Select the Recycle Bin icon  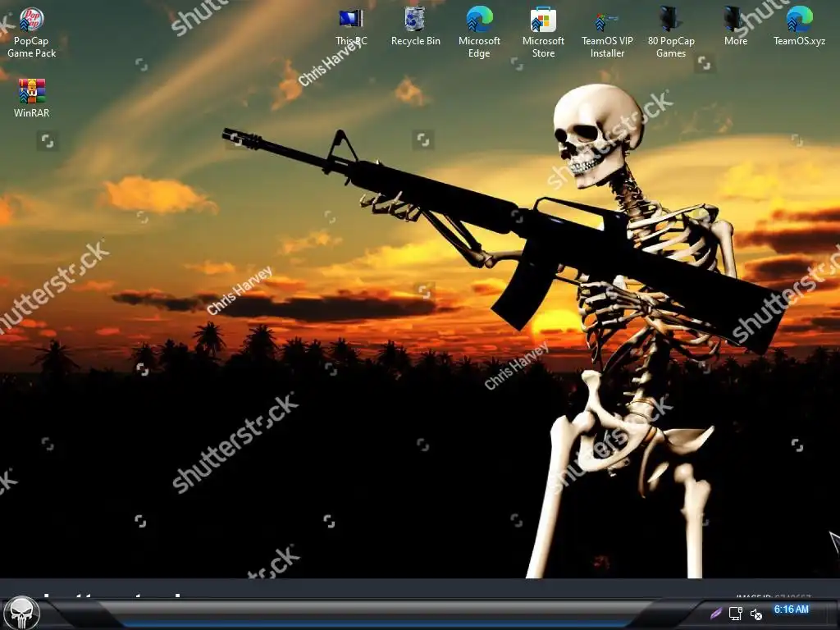[415, 27]
